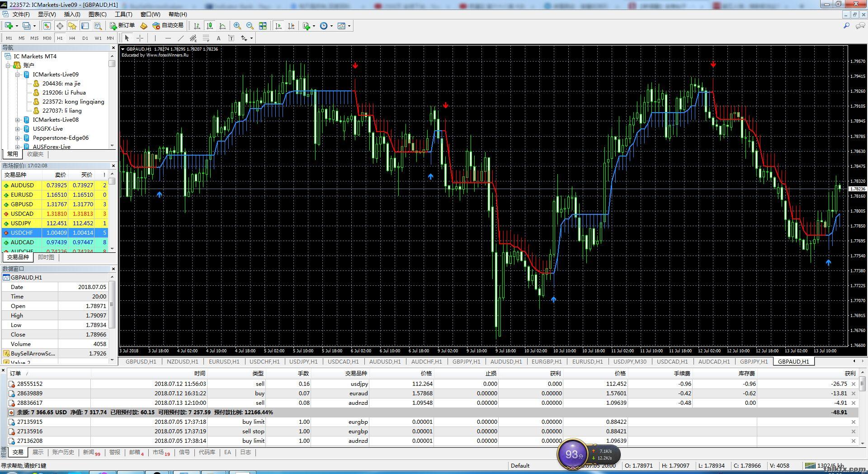
Task: Click the Tile Windows icon
Action: click(263, 26)
